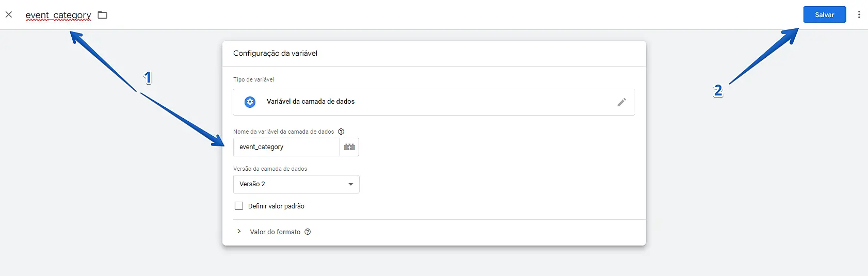Close the variable editor with the X icon

click(x=9, y=14)
